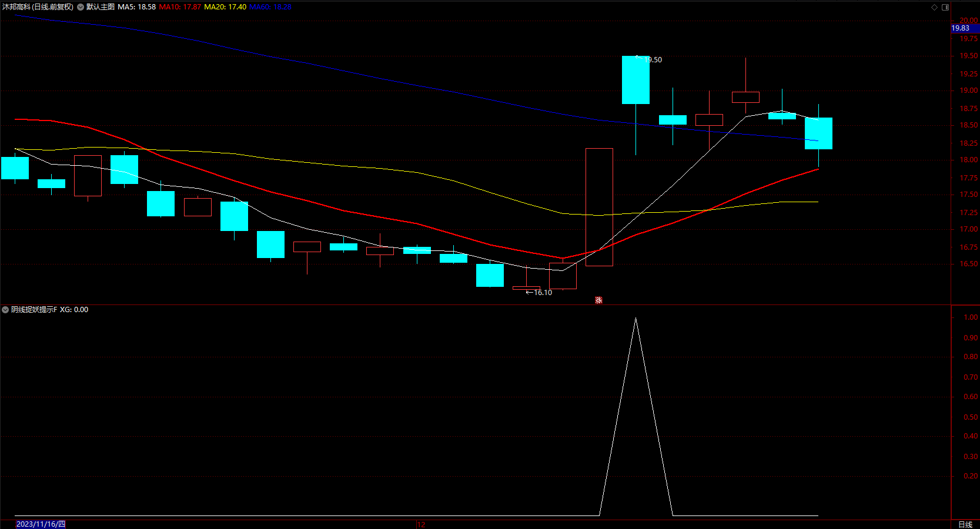Image resolution: width=980 pixels, height=529 pixels.
Task: Click the 19.83 price tag on the axis
Action: pyautogui.click(x=965, y=28)
